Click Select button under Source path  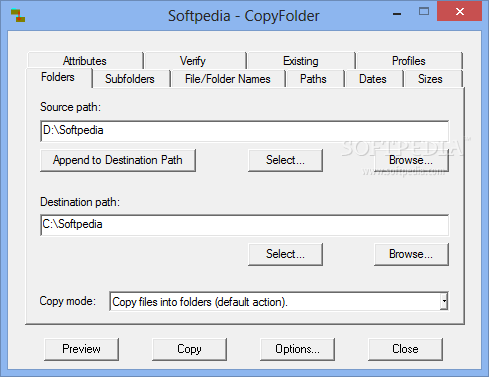[285, 160]
